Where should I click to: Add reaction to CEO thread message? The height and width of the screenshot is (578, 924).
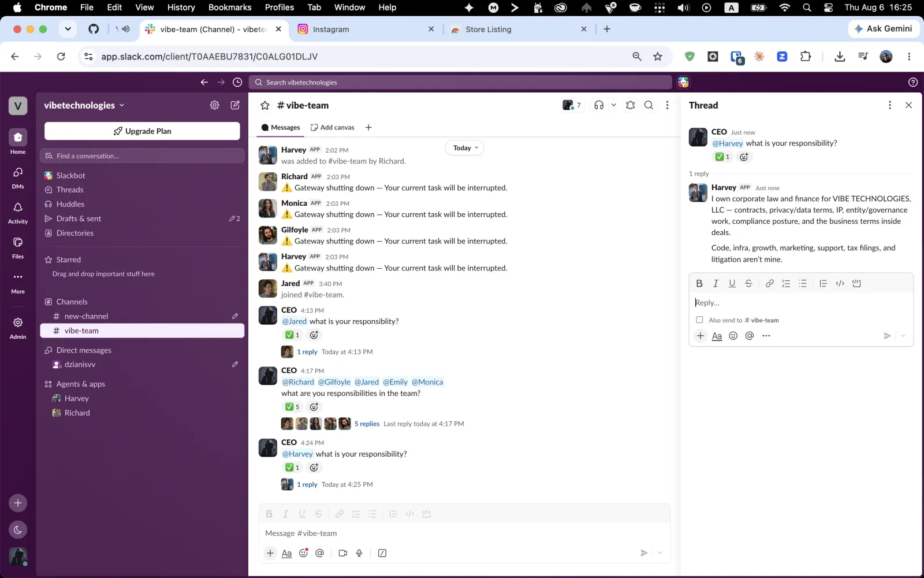(744, 157)
